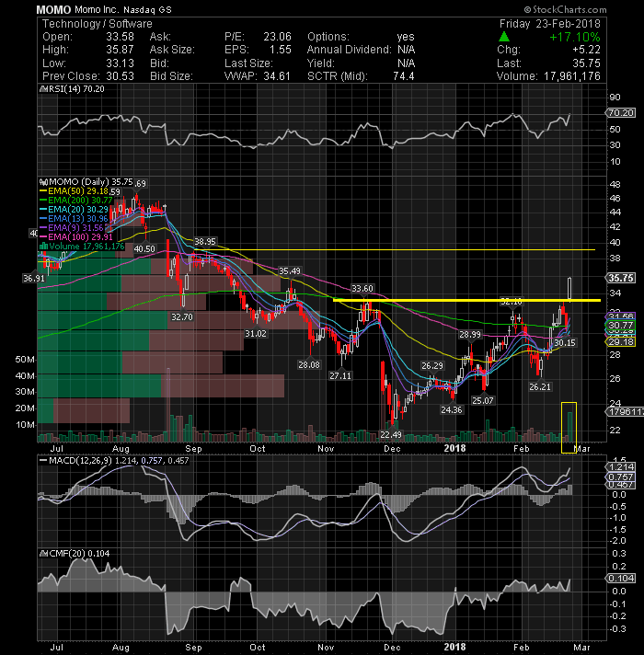Click the 33.60 price annotation
This screenshot has height=655, width=644.
click(362, 289)
